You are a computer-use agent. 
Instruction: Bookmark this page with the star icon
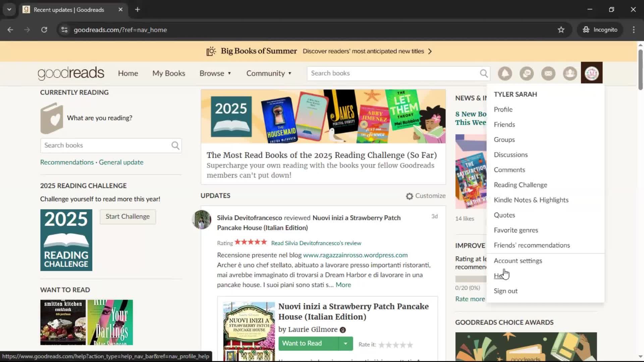click(x=561, y=30)
